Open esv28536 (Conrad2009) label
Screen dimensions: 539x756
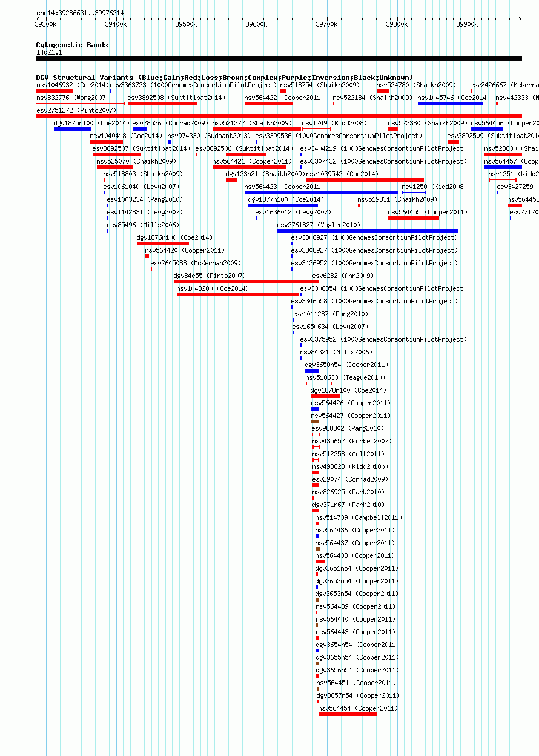coord(170,123)
